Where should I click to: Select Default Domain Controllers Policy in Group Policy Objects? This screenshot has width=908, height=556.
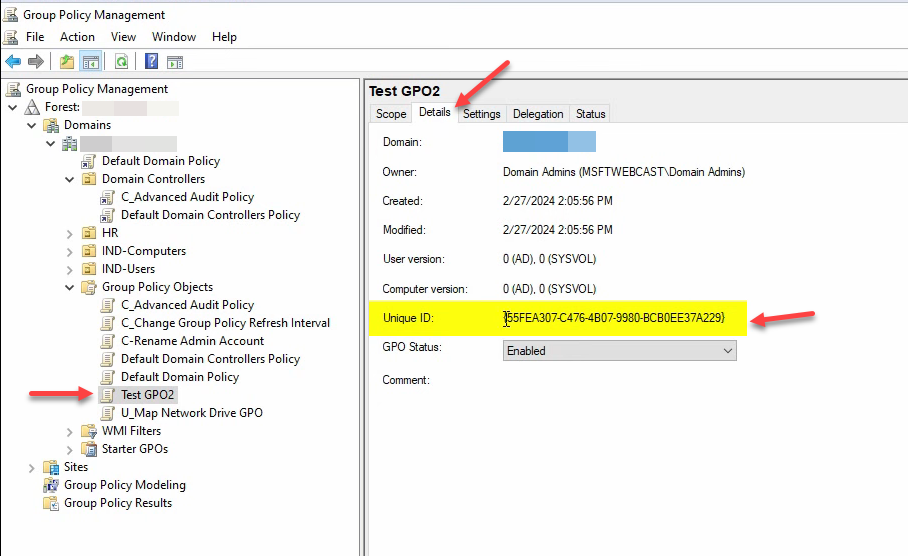coord(210,359)
